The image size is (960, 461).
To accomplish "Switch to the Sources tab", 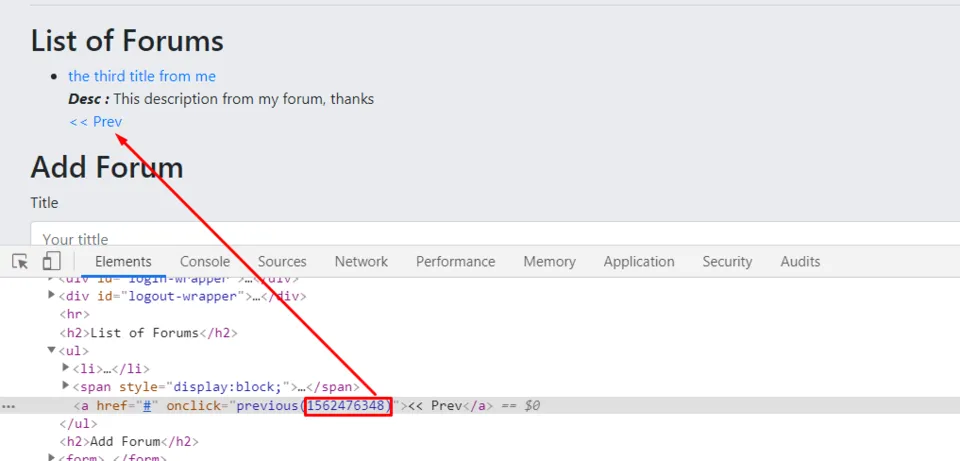I will coord(282,261).
